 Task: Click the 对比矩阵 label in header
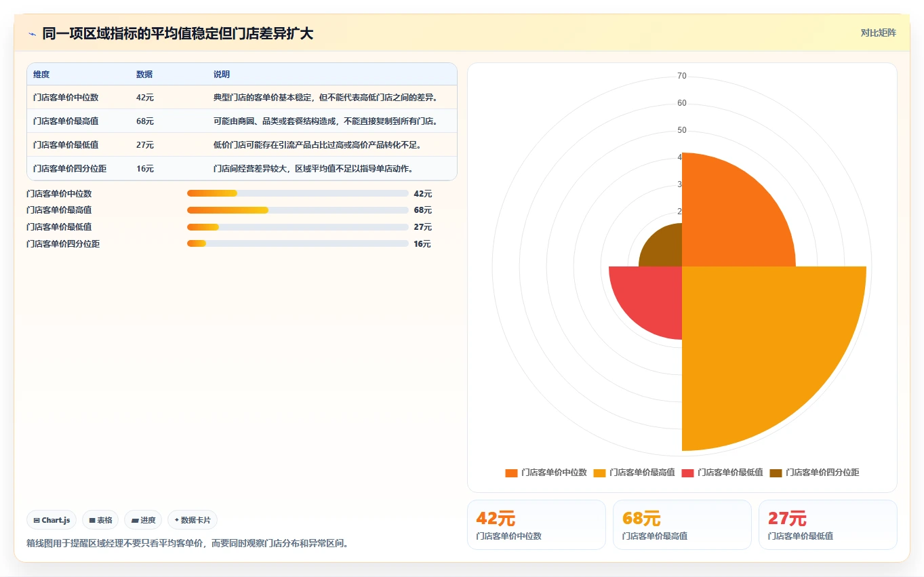point(879,33)
